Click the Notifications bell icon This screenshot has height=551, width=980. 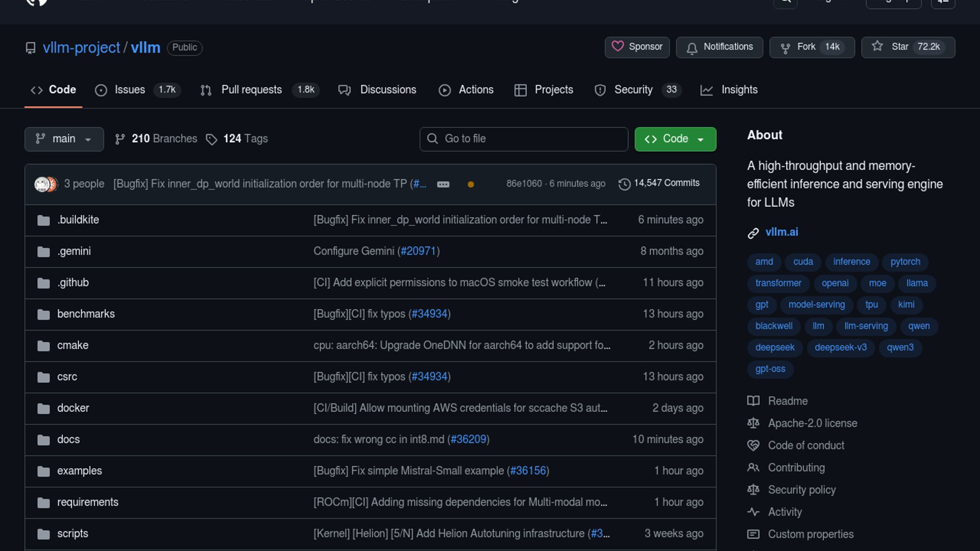pos(692,47)
